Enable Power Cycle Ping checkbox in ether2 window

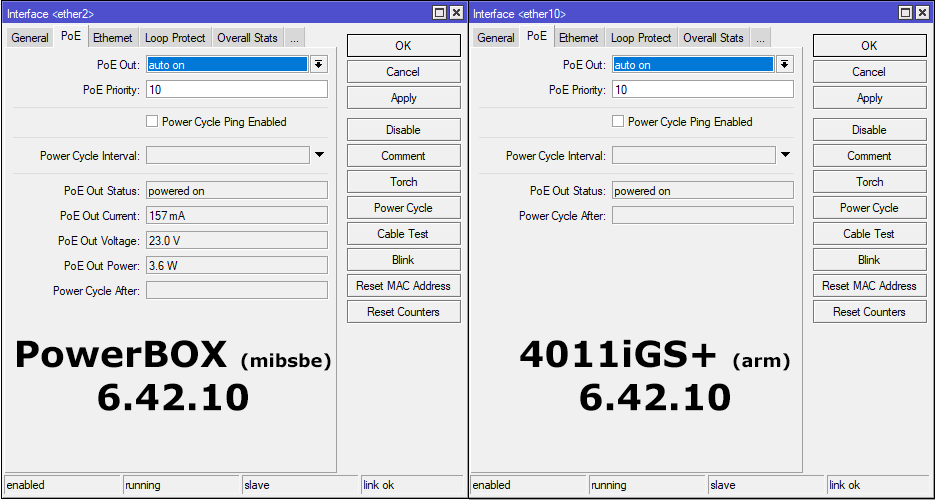[x=152, y=122]
